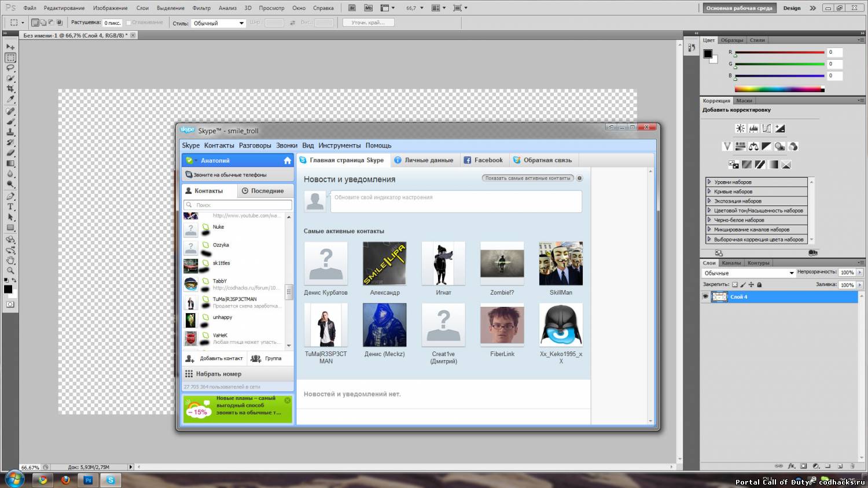The height and width of the screenshot is (488, 868).
Task: Add a Levels adjustment from Correction panel
Action: 753,129
